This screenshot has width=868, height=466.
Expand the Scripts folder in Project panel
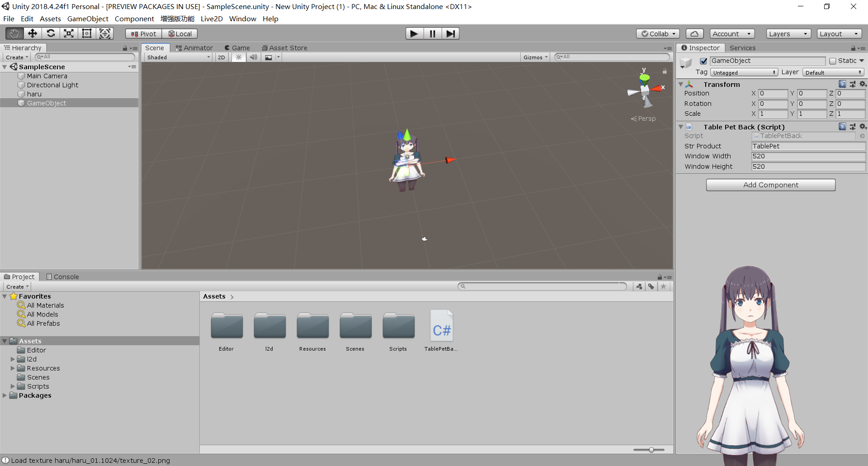pos(12,386)
